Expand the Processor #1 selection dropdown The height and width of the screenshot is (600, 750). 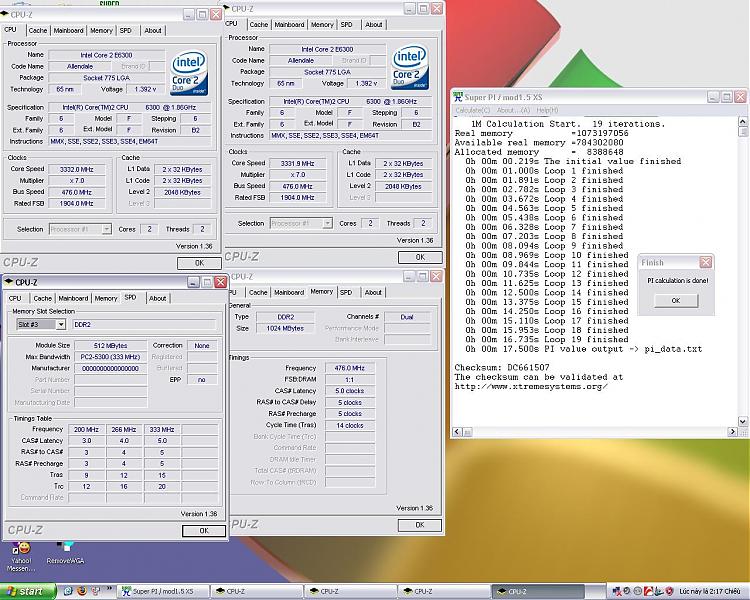click(107, 229)
